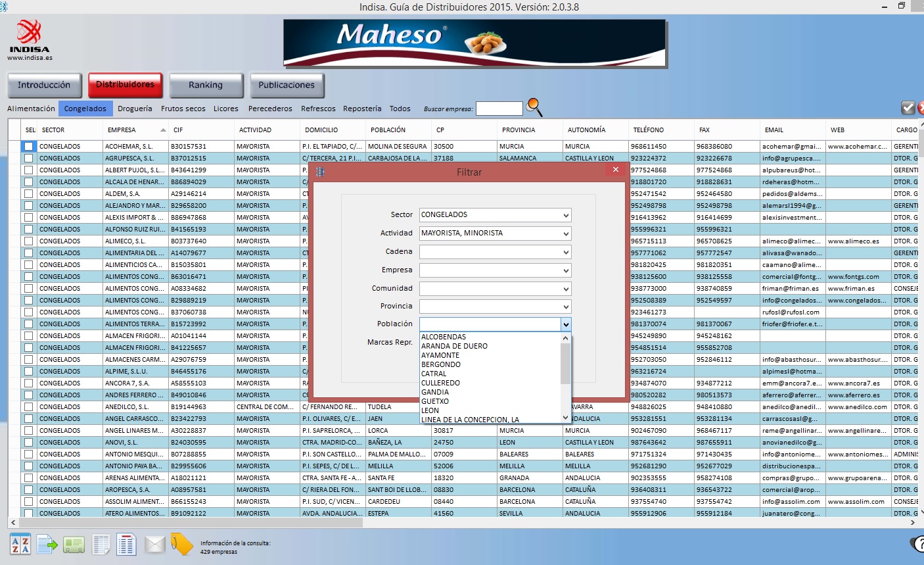This screenshot has height=565, width=924.
Task: Tick checkbox for ACOHEMAR, S.L. row
Action: pos(28,147)
